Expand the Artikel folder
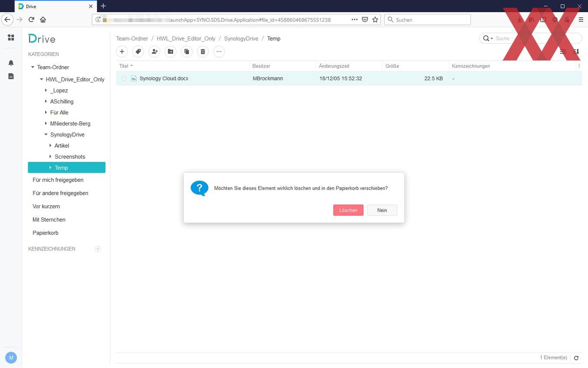This screenshot has width=588, height=368. coord(50,145)
